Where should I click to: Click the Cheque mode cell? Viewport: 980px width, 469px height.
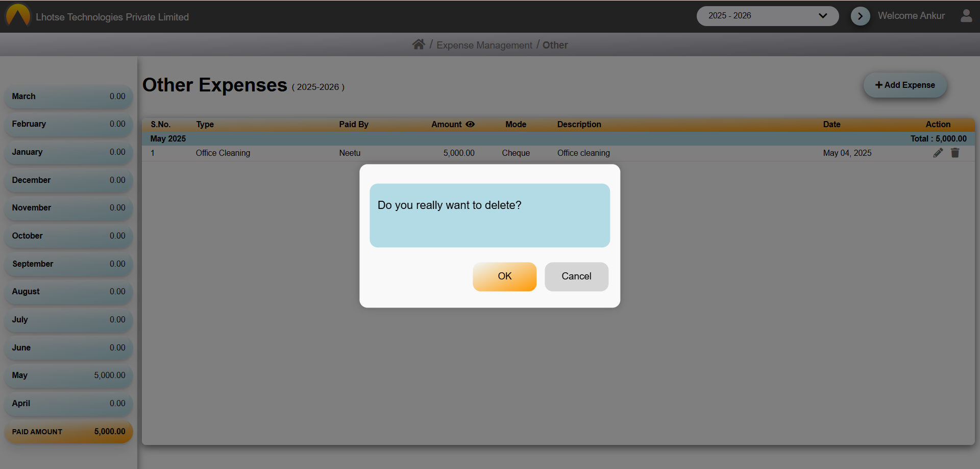pyautogui.click(x=516, y=153)
